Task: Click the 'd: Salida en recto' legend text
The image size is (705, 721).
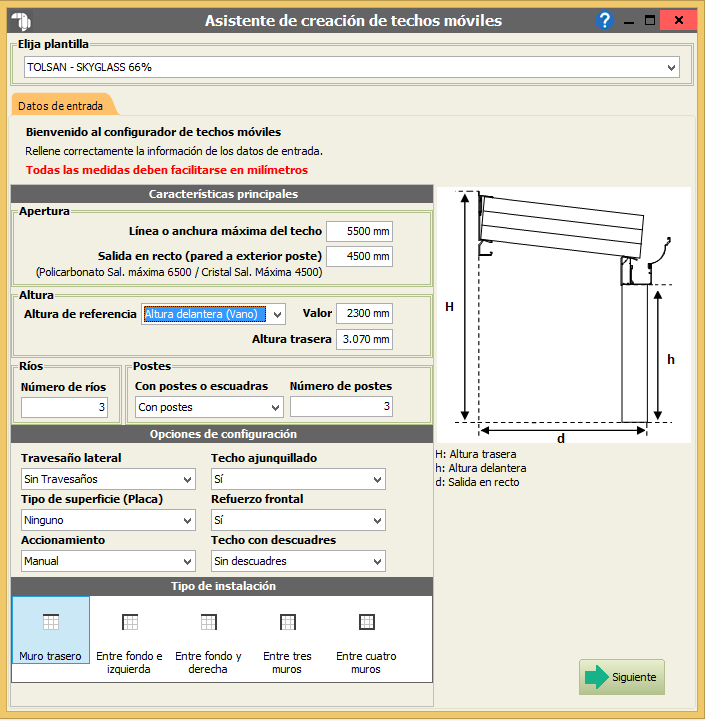Action: click(477, 482)
